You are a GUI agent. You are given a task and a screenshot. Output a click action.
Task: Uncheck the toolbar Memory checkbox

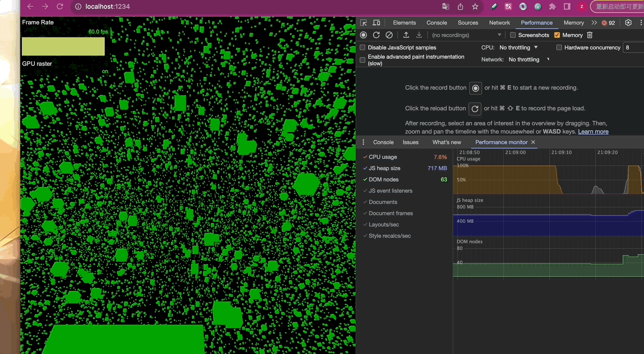[557, 35]
